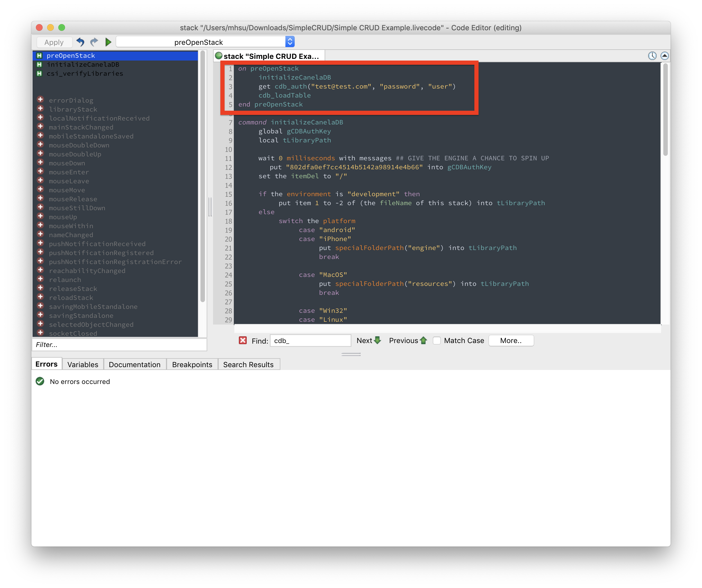Open the Documentation tab

(135, 365)
